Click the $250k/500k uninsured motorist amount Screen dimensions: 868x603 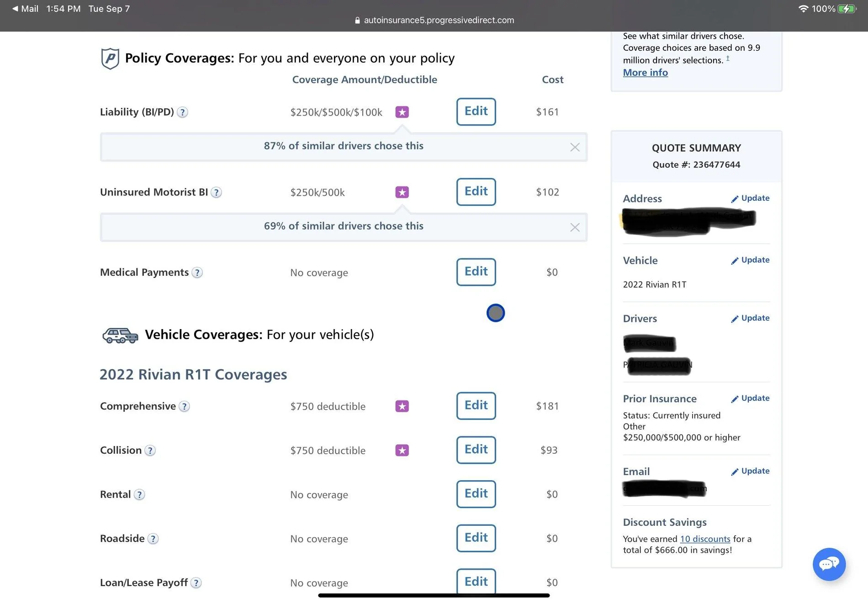pos(318,193)
